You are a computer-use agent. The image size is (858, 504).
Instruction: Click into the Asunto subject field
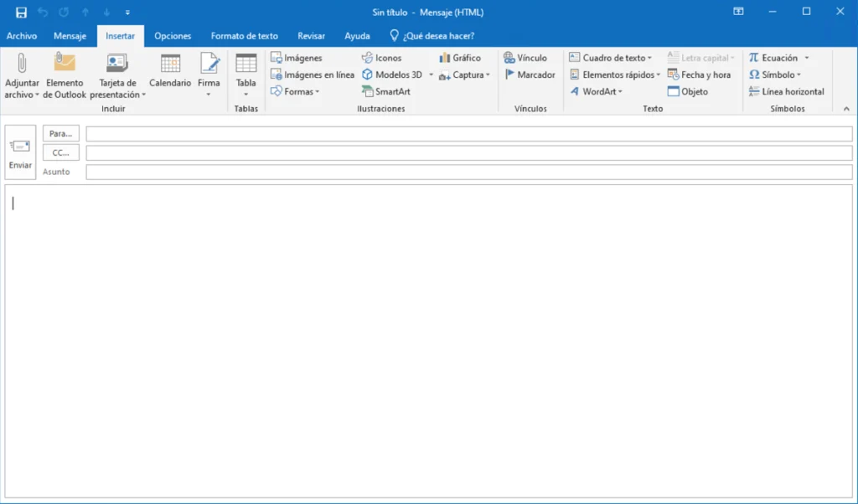(x=468, y=172)
